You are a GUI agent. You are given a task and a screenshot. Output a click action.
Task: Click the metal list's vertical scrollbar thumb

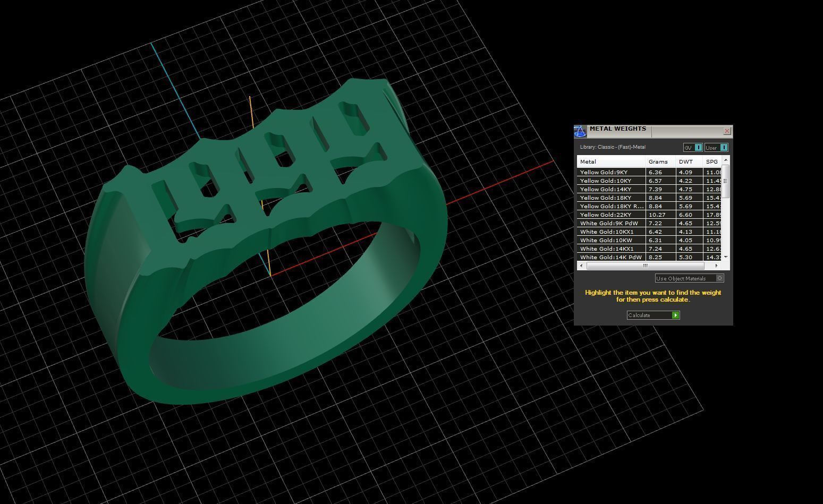click(x=726, y=181)
